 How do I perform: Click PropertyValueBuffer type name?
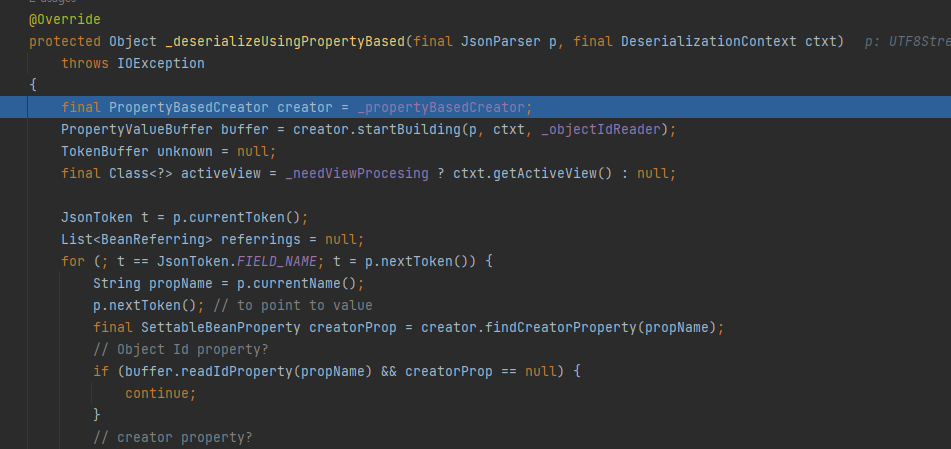click(x=136, y=129)
